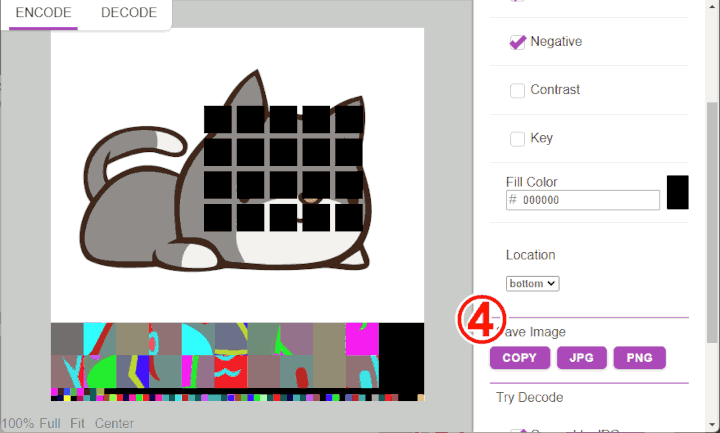Set zoom to 100%
The image size is (720, 433).
(18, 423)
